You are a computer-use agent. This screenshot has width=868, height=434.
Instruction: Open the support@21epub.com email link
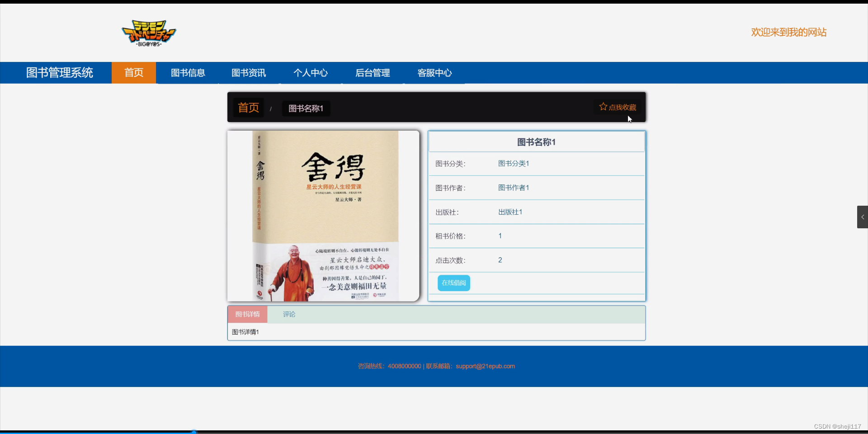(x=485, y=366)
